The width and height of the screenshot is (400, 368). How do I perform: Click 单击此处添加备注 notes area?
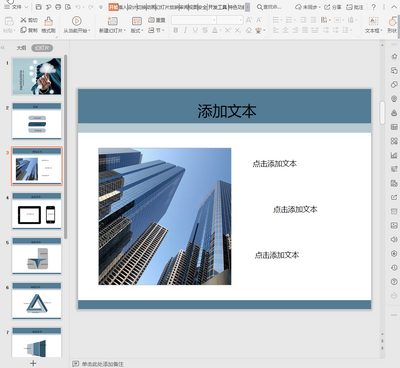tap(103, 364)
